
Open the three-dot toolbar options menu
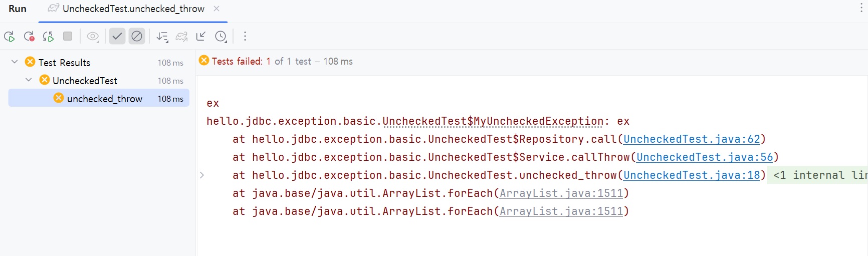245,37
